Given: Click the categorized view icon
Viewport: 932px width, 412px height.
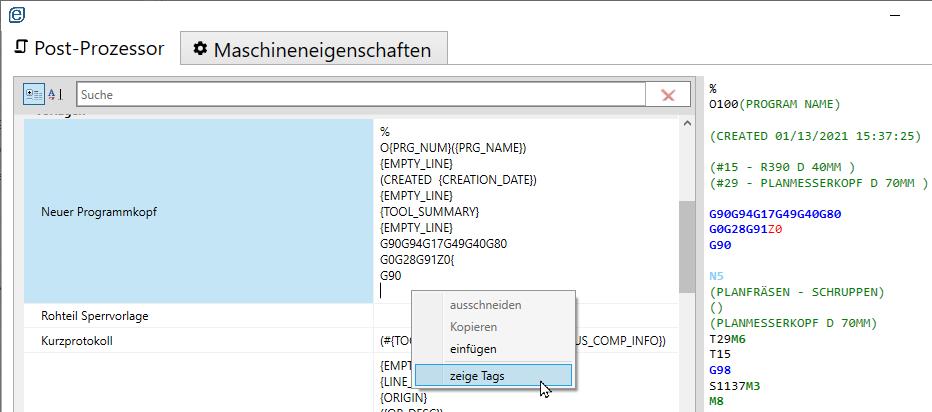Looking at the screenshot, I should [x=34, y=95].
